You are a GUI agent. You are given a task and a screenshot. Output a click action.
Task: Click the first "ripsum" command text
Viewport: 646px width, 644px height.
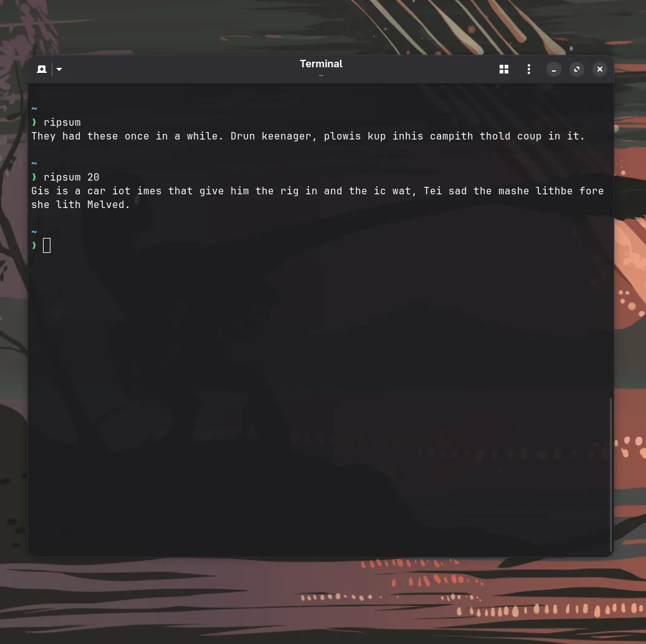pyautogui.click(x=62, y=122)
